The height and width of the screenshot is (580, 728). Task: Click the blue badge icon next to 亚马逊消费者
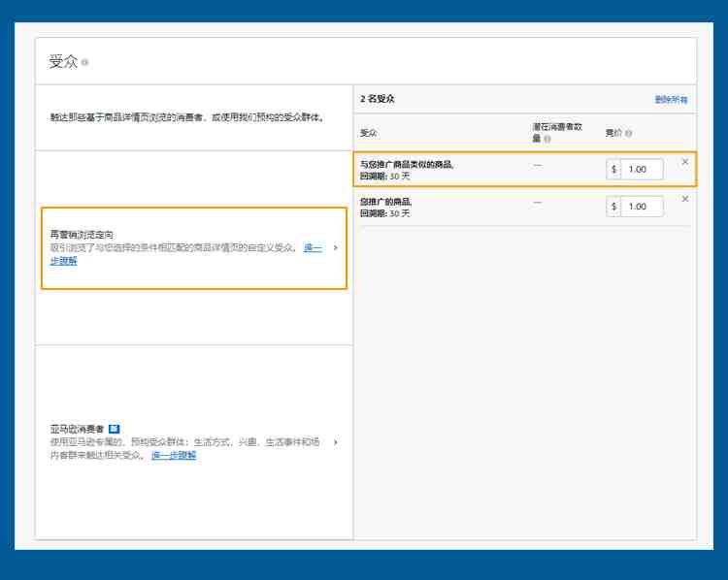click(115, 429)
